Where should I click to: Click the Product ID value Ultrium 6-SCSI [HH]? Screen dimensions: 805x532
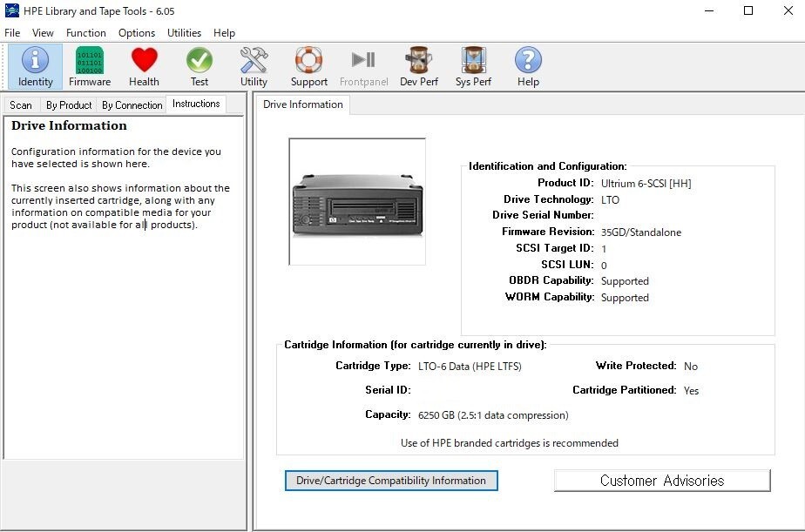click(x=646, y=183)
